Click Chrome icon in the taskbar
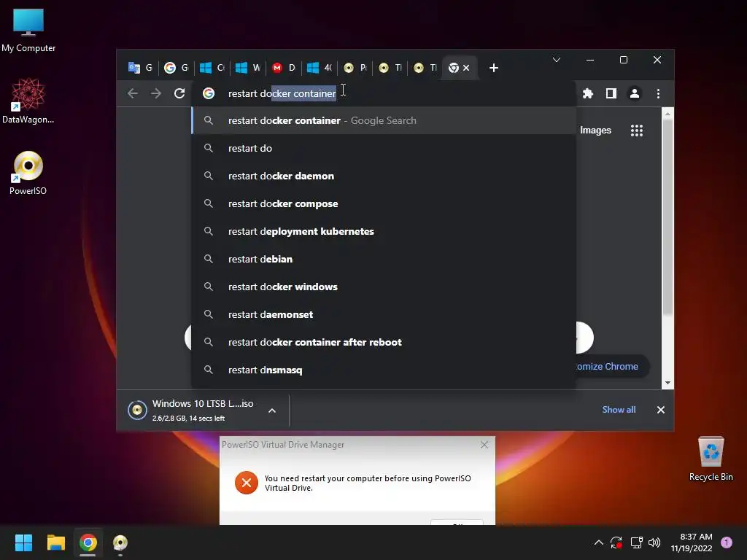The image size is (747, 560). coord(88,542)
